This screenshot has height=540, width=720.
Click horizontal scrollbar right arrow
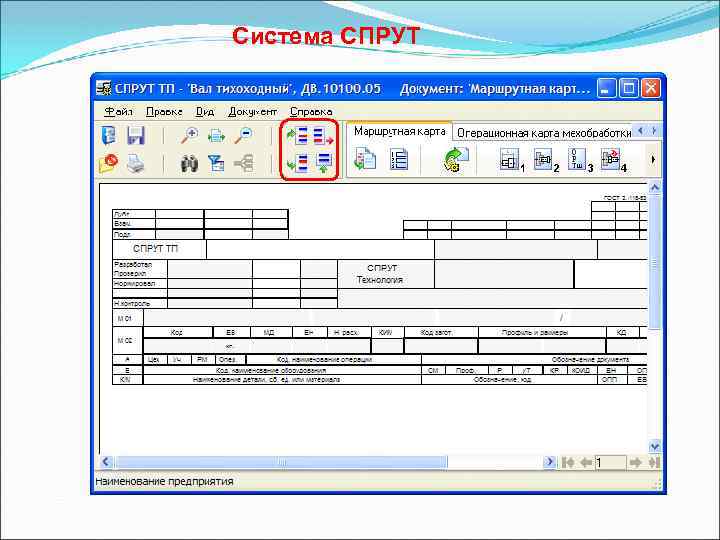549,461
